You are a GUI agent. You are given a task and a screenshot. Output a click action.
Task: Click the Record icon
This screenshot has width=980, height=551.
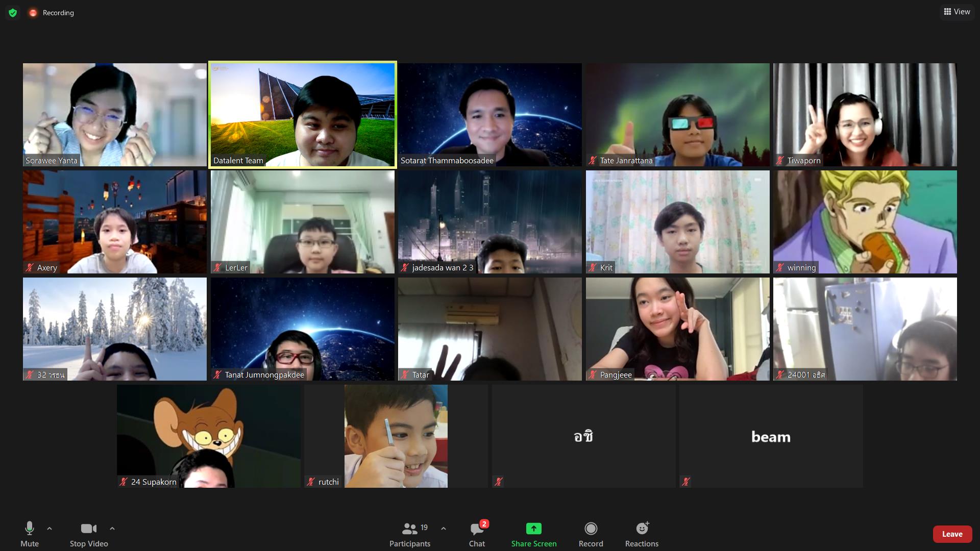tap(591, 529)
